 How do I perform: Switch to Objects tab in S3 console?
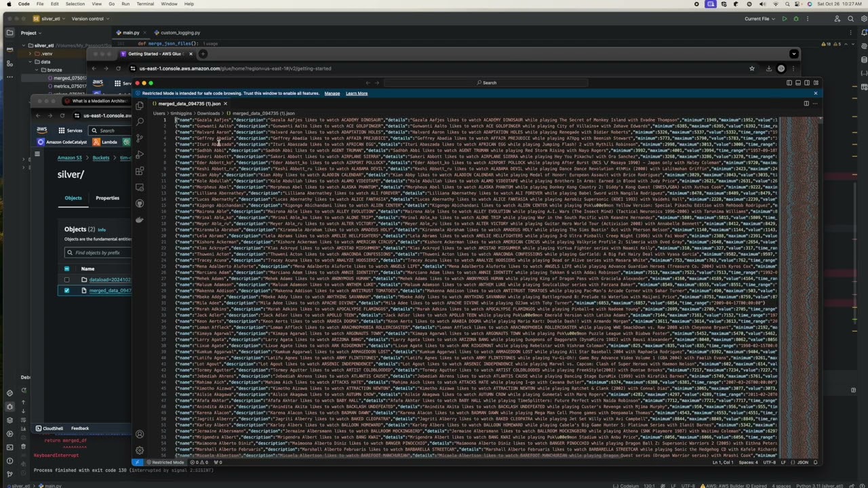(73, 198)
